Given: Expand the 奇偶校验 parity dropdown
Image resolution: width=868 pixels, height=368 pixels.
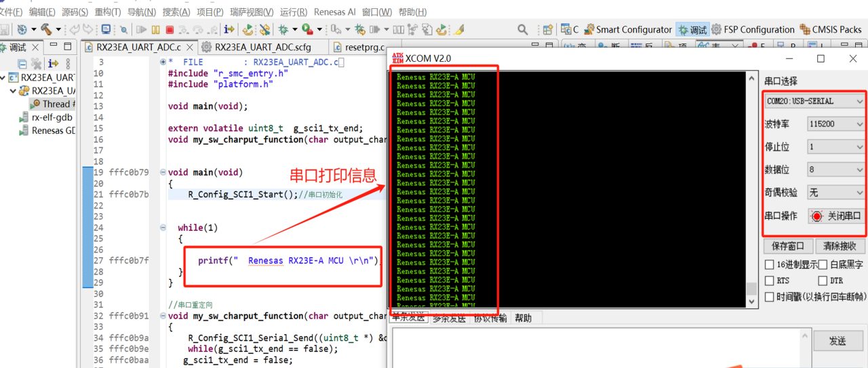Looking at the screenshot, I should coord(836,193).
